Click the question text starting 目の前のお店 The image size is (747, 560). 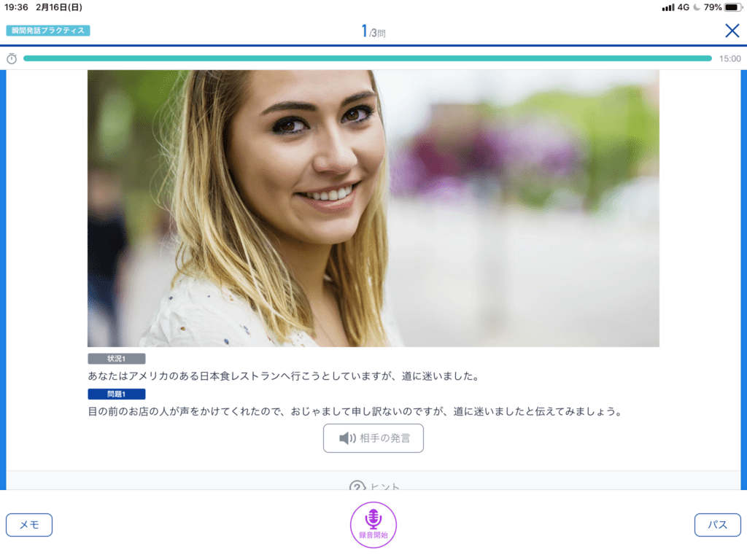pos(355,411)
